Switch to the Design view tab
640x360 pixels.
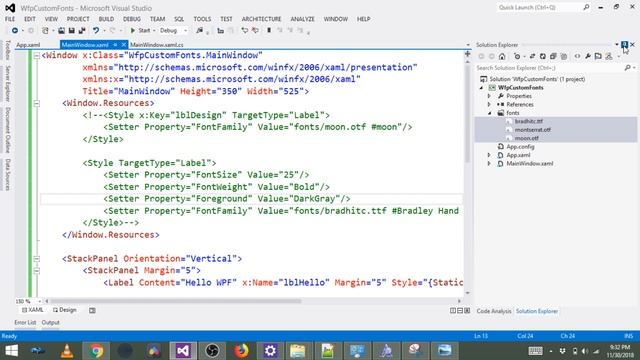coord(65,310)
